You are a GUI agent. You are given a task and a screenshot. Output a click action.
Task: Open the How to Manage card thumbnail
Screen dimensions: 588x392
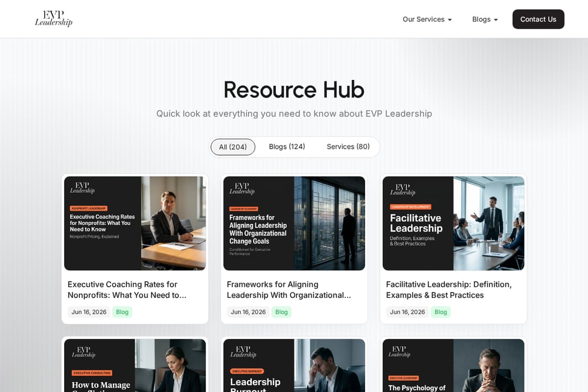pyautogui.click(x=135, y=366)
